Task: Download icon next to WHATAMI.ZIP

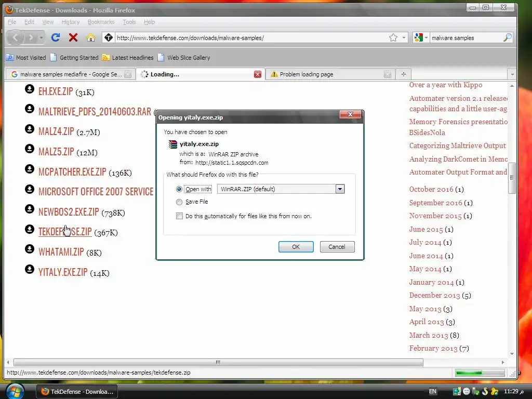Action: (30, 249)
